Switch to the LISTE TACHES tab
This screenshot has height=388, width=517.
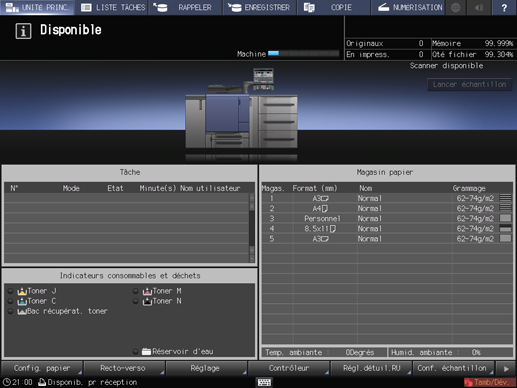tap(111, 7)
